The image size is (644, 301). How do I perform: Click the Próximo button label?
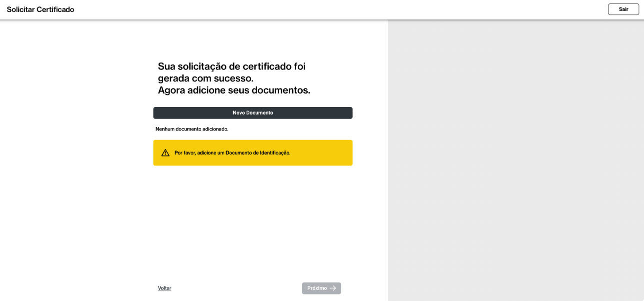[x=317, y=288]
